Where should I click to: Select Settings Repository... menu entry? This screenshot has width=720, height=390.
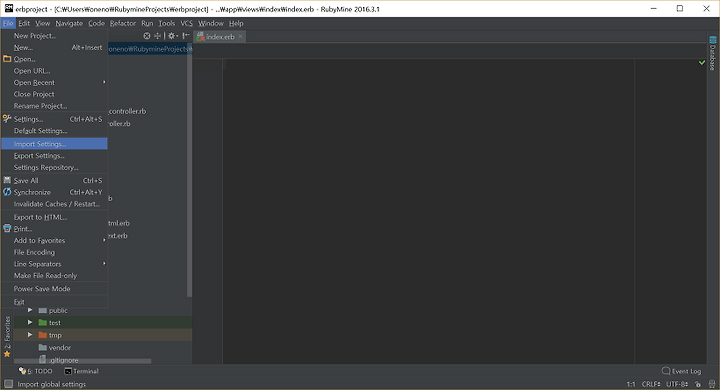(54, 167)
